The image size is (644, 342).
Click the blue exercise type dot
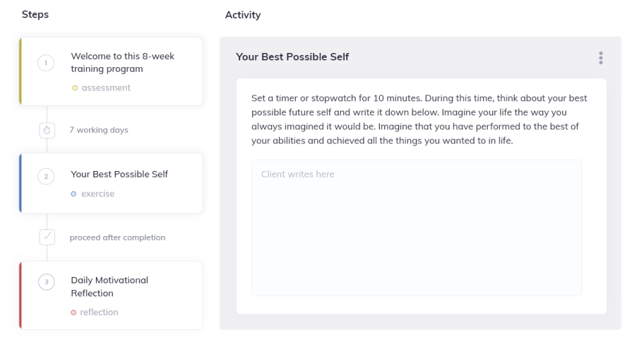coord(74,194)
